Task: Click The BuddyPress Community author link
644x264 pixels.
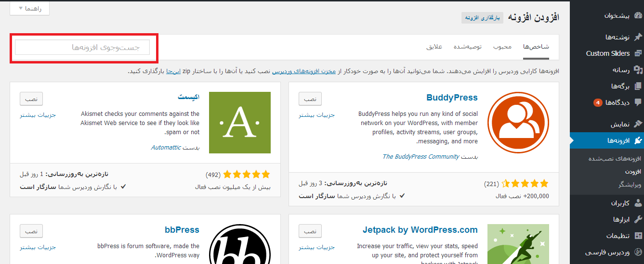Action: click(x=421, y=157)
